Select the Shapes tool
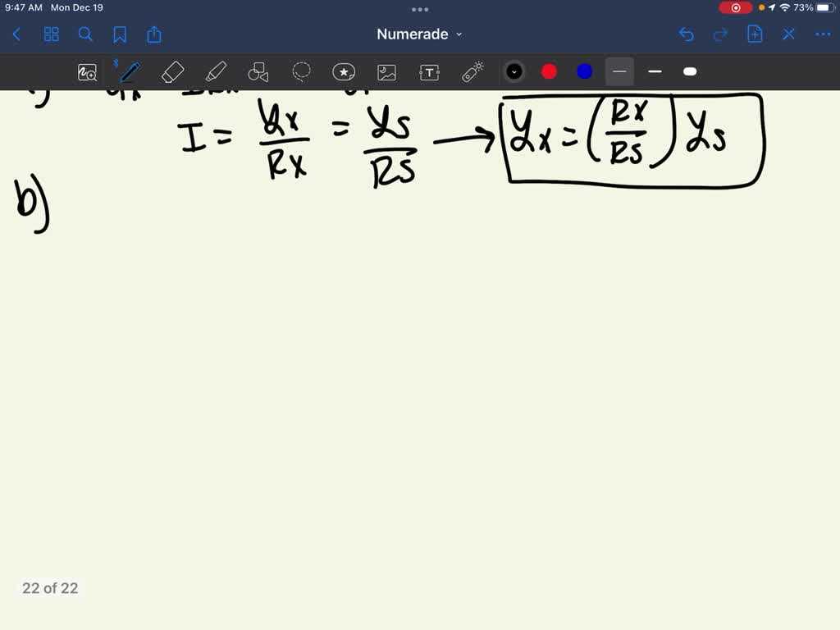840x630 pixels. tap(258, 72)
